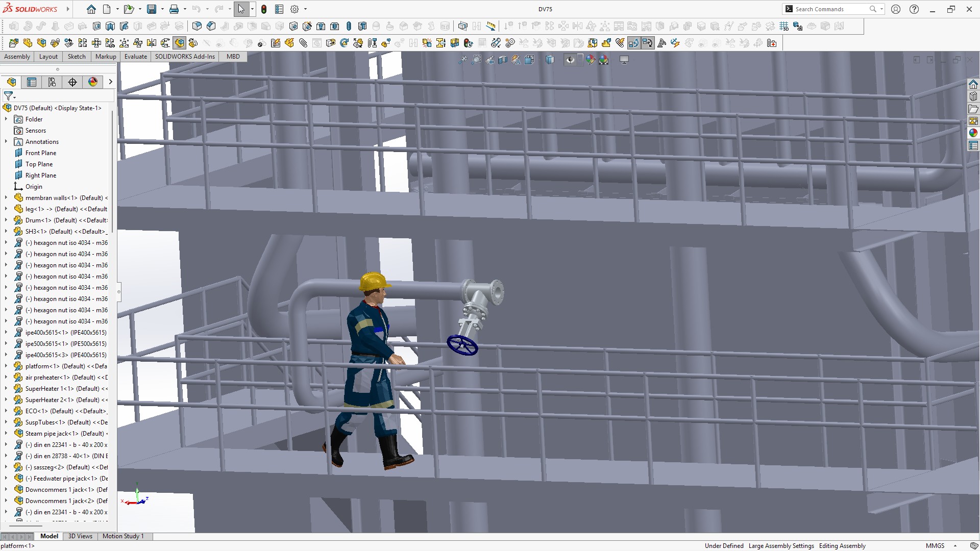980x551 pixels.
Task: Expand the manager pane tabs chevron
Action: click(x=110, y=82)
